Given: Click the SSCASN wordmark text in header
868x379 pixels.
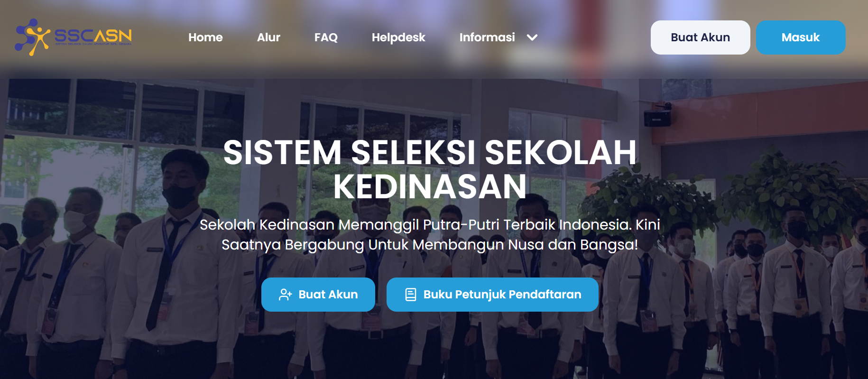Looking at the screenshot, I should tap(93, 35).
